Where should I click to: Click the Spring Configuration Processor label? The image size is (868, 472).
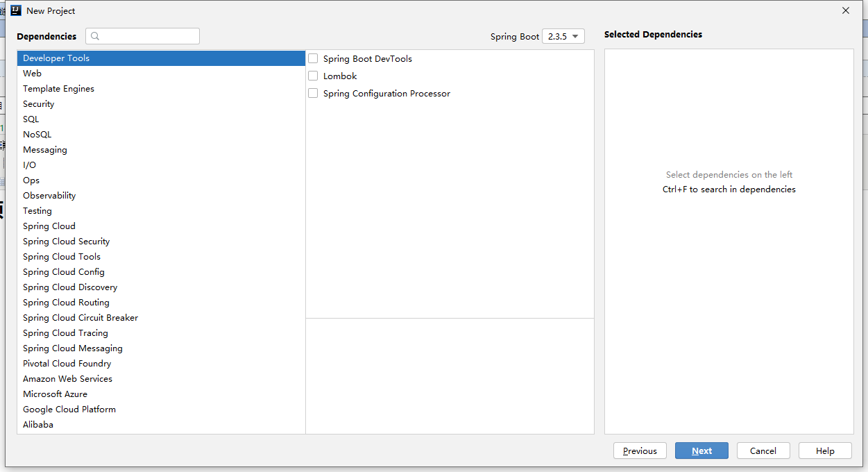coord(386,94)
